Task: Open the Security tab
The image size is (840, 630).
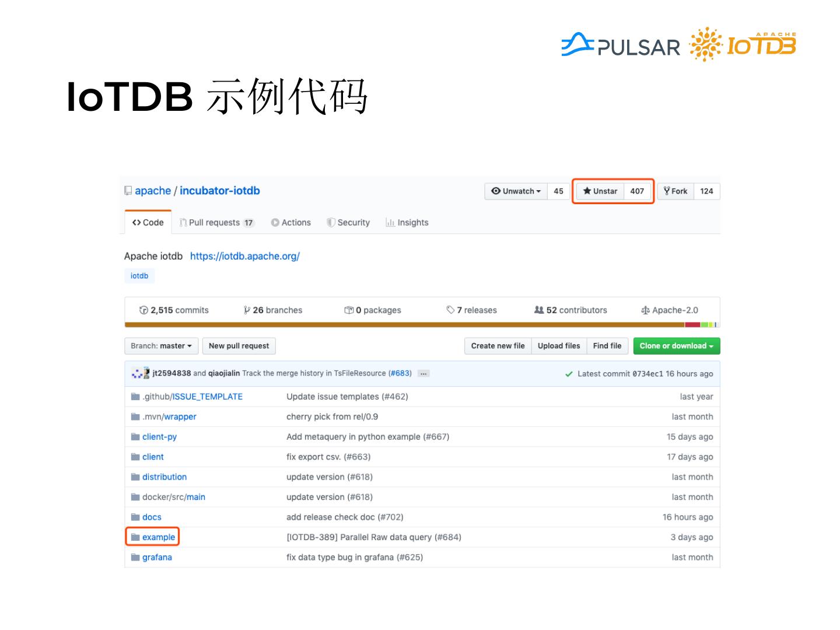Action: pyautogui.click(x=348, y=223)
